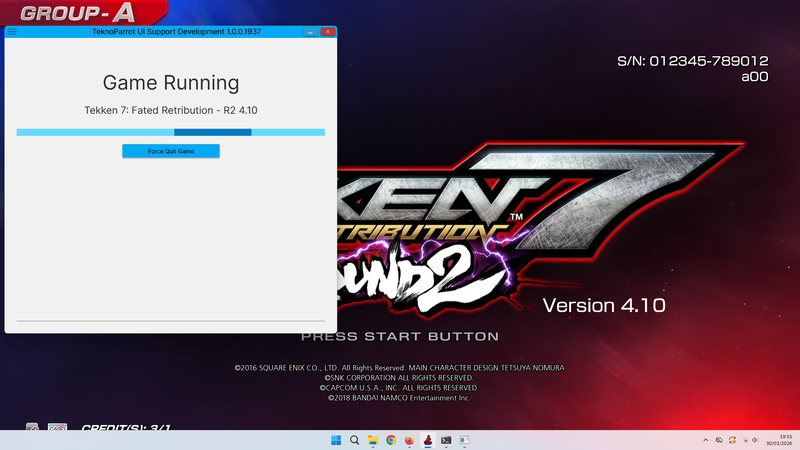800x450 pixels.
Task: Click the Square Enix copyright line
Action: [399, 368]
